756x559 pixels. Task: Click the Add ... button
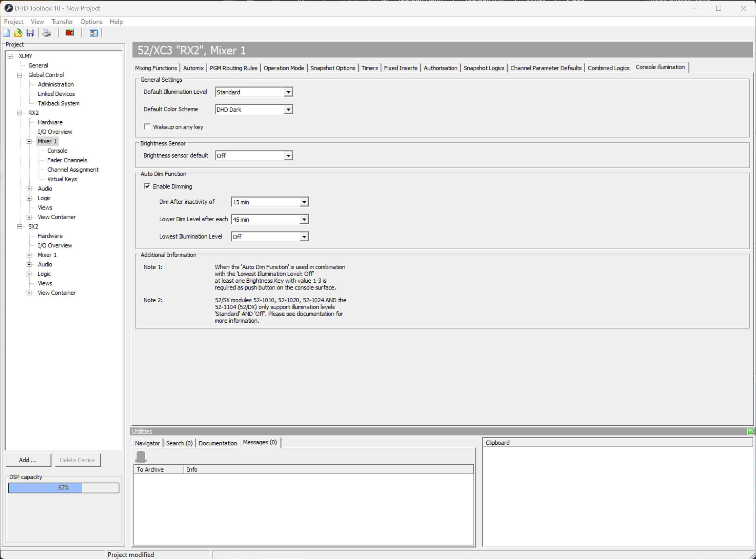pos(28,460)
